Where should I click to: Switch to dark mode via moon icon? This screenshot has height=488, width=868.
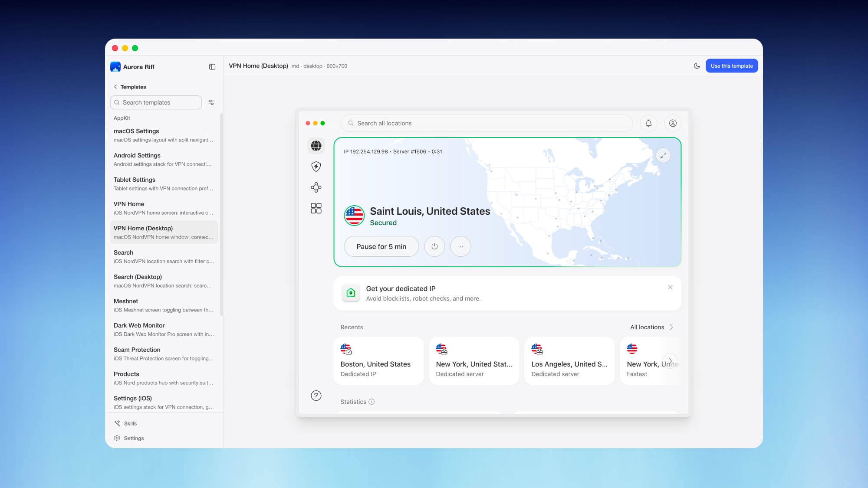[697, 66]
